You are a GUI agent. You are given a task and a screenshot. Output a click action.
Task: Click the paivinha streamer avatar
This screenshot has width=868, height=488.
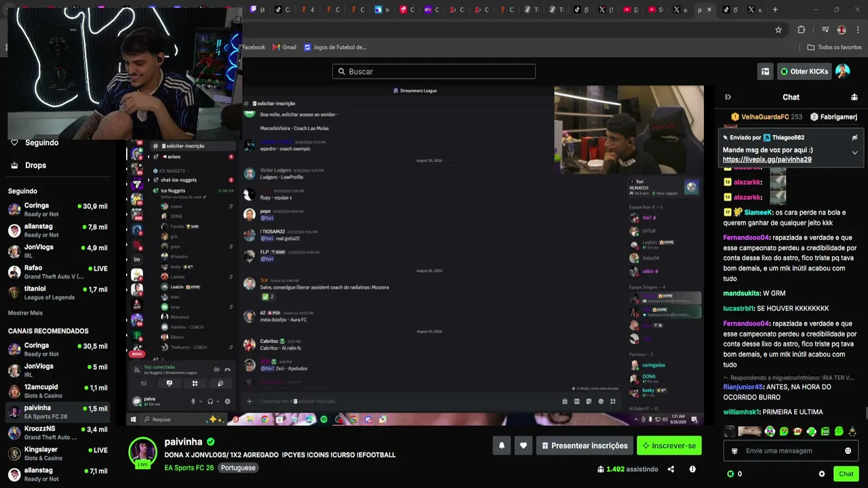pos(142,453)
